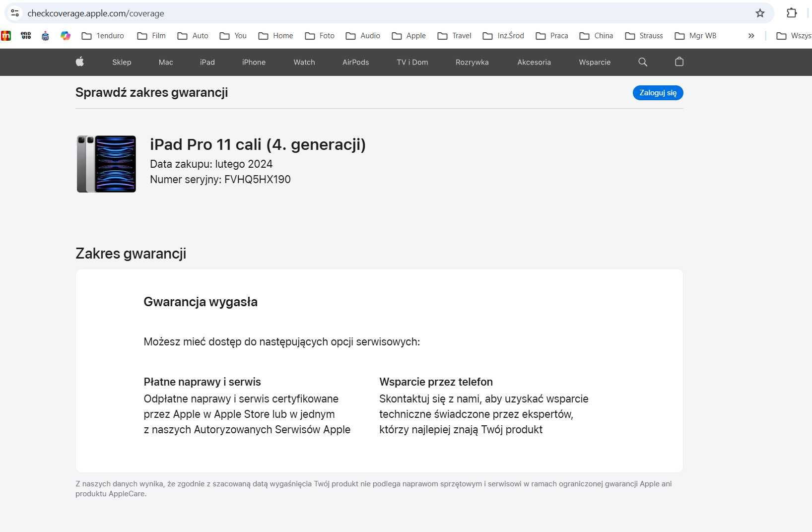Open the Audio bookmarks folder
Image resolution: width=812 pixels, height=532 pixels.
(363, 36)
